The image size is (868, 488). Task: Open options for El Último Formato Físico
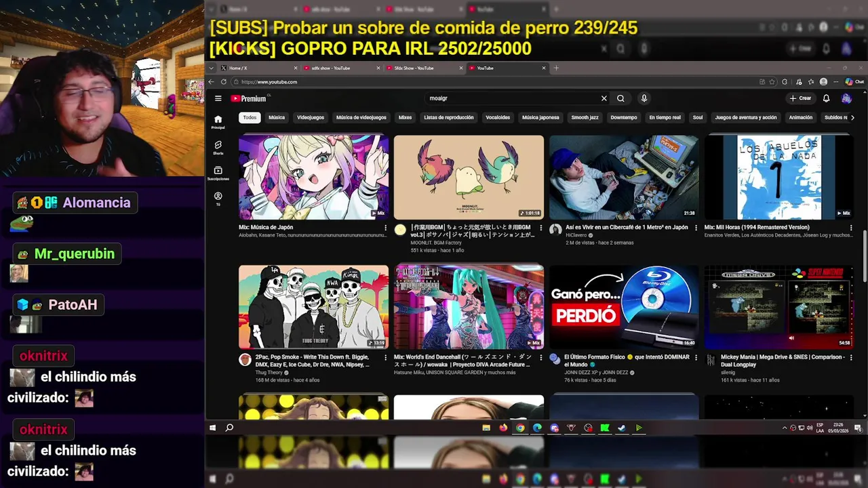pos(696,357)
